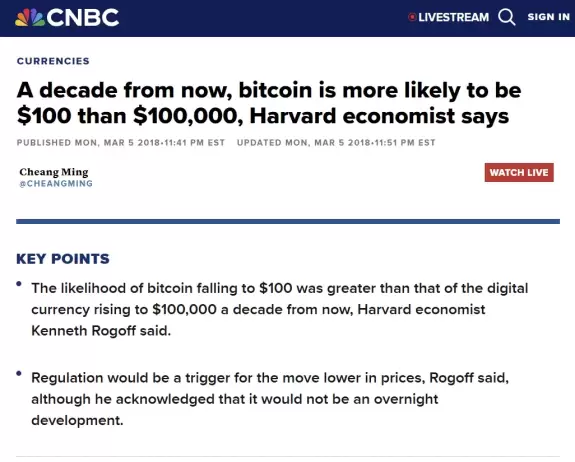575x462 pixels.
Task: Click the red livestream dot icon
Action: tap(412, 17)
